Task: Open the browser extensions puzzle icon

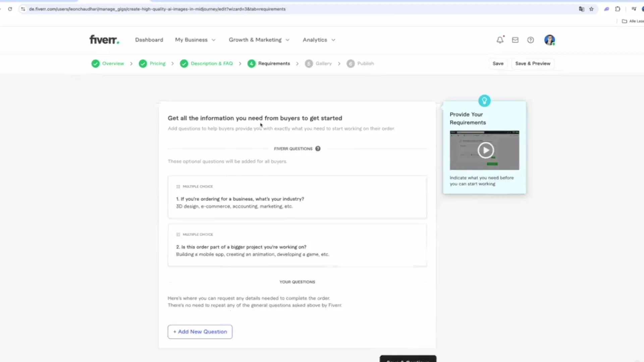Action: [x=618, y=9]
